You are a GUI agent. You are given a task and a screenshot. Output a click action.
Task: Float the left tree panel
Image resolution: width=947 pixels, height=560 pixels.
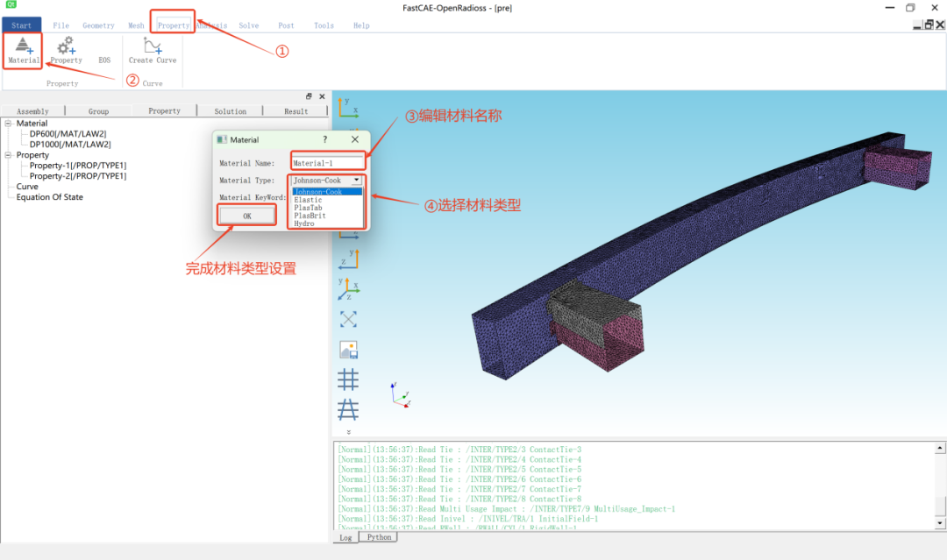pyautogui.click(x=309, y=96)
